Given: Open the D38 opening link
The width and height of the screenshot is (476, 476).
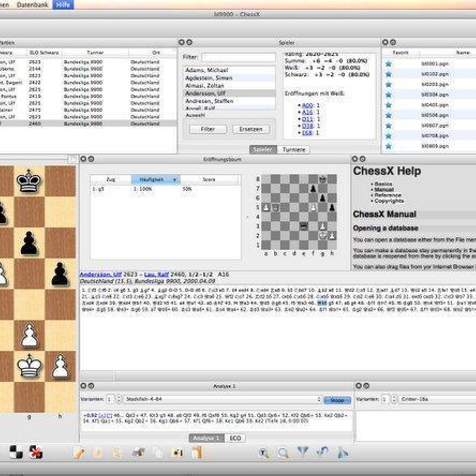Looking at the screenshot, I should coord(307,126).
